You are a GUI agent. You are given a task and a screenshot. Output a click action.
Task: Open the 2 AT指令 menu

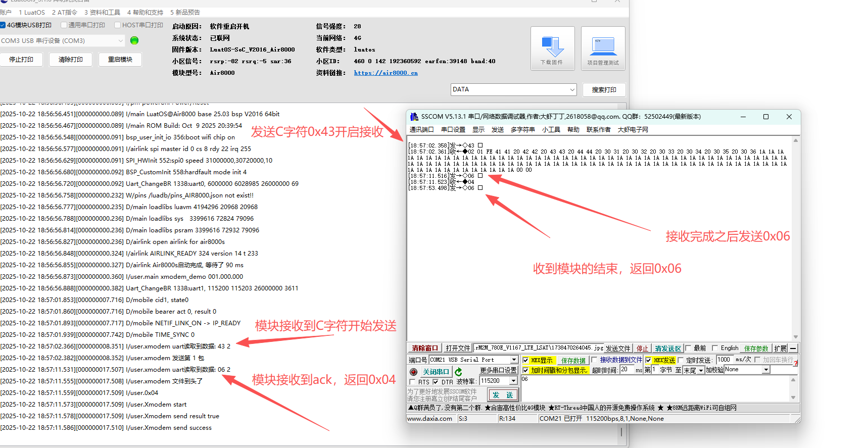tap(65, 12)
